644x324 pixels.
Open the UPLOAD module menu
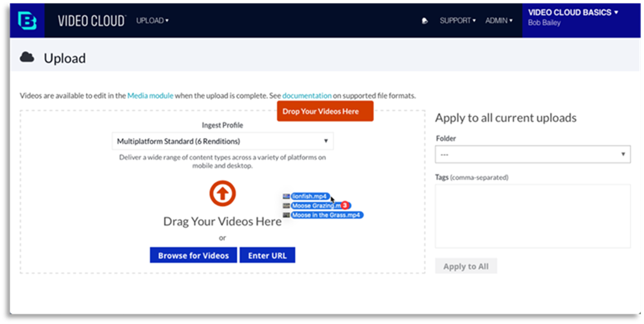tap(152, 20)
